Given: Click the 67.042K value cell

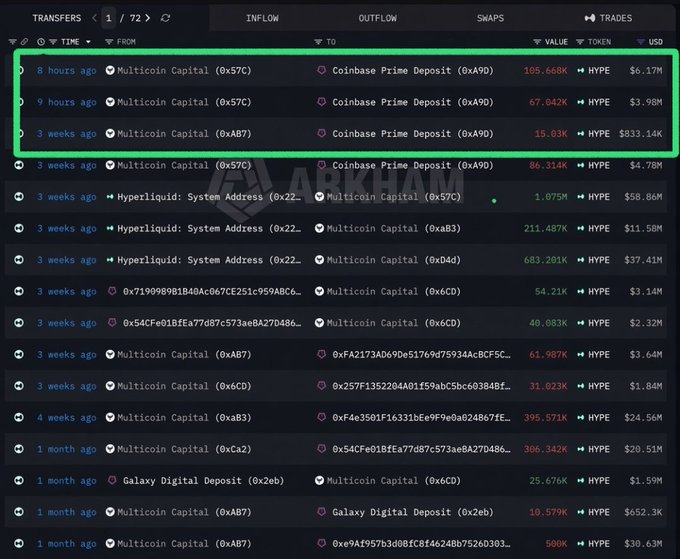Looking at the screenshot, I should click(x=548, y=102).
